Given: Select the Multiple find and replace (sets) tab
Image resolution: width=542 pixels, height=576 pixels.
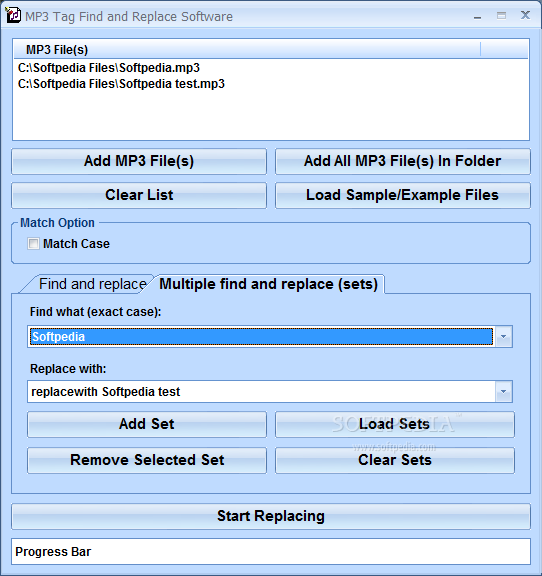Looking at the screenshot, I should [269, 284].
